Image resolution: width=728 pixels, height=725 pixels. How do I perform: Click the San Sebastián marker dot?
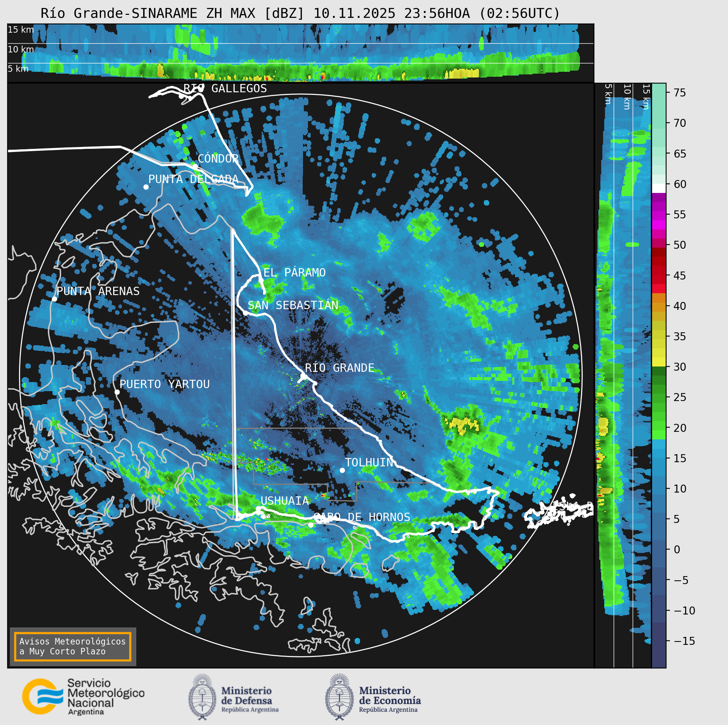tap(245, 313)
